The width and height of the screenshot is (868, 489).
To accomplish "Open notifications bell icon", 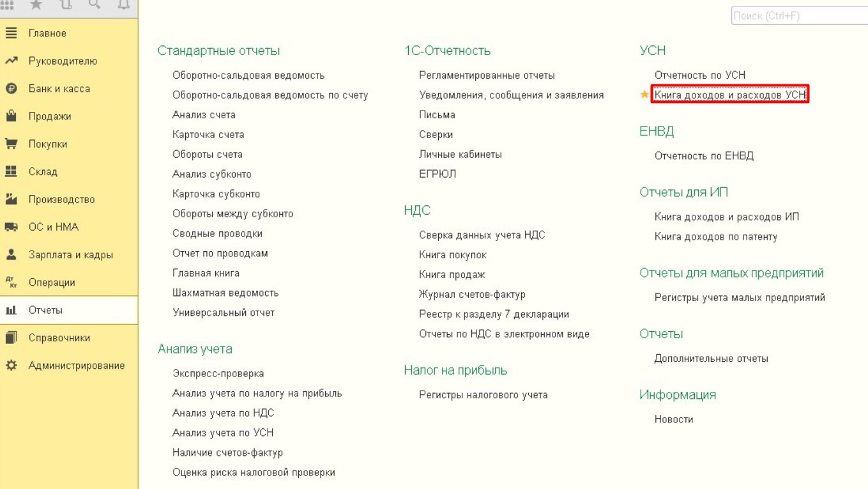I will [x=123, y=5].
